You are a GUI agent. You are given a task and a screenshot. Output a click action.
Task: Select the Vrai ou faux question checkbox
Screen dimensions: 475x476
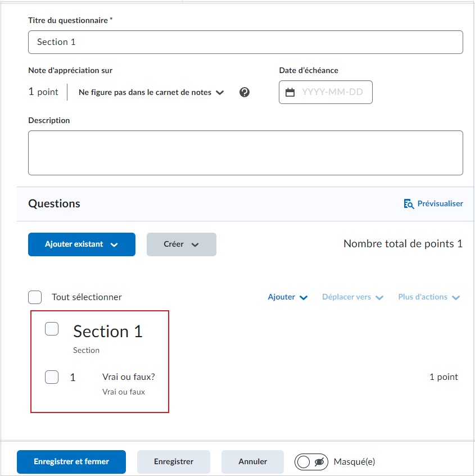pyautogui.click(x=52, y=377)
